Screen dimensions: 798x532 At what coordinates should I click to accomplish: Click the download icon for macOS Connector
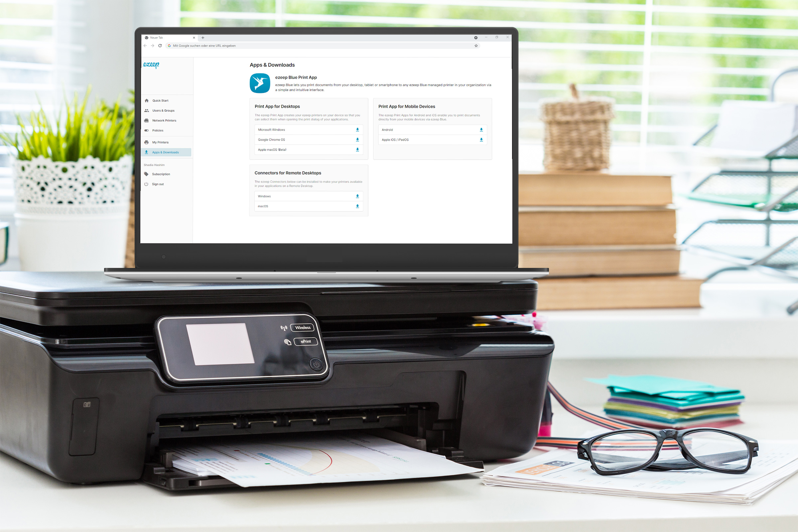357,206
